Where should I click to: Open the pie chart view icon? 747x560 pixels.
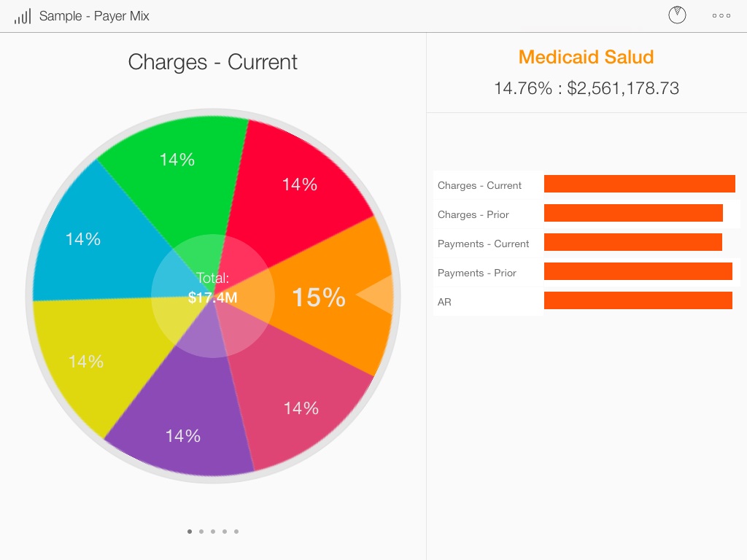point(677,15)
